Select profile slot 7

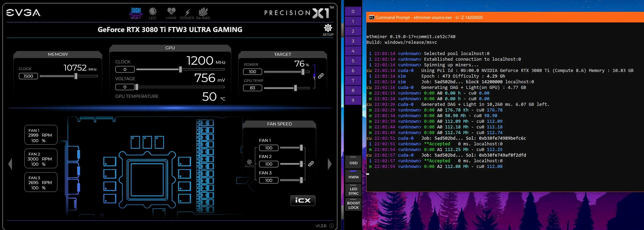click(353, 81)
